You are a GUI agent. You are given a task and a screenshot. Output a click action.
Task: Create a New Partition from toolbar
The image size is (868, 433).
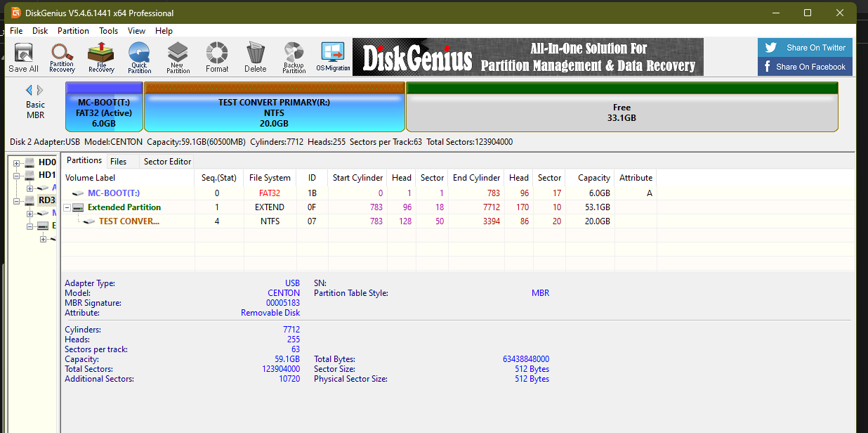click(x=178, y=58)
